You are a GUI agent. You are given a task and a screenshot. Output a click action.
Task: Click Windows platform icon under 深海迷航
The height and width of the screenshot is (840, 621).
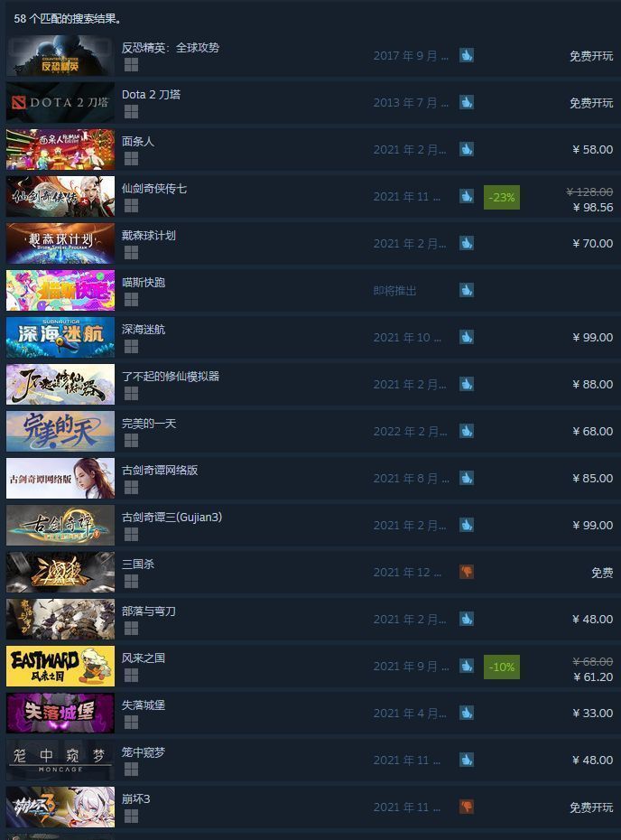[131, 347]
